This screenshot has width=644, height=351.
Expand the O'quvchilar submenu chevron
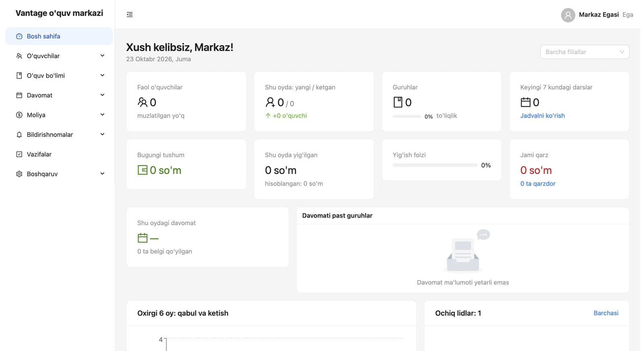click(102, 56)
